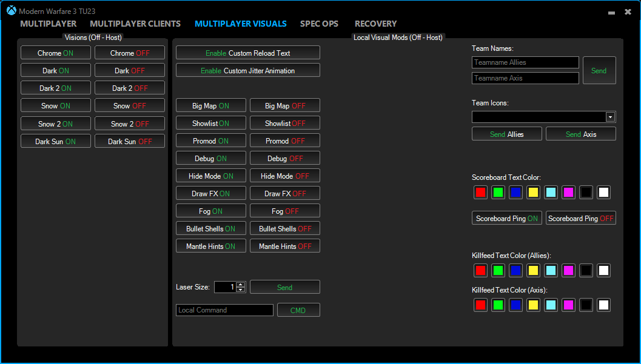Click Send Allies button

coord(507,134)
